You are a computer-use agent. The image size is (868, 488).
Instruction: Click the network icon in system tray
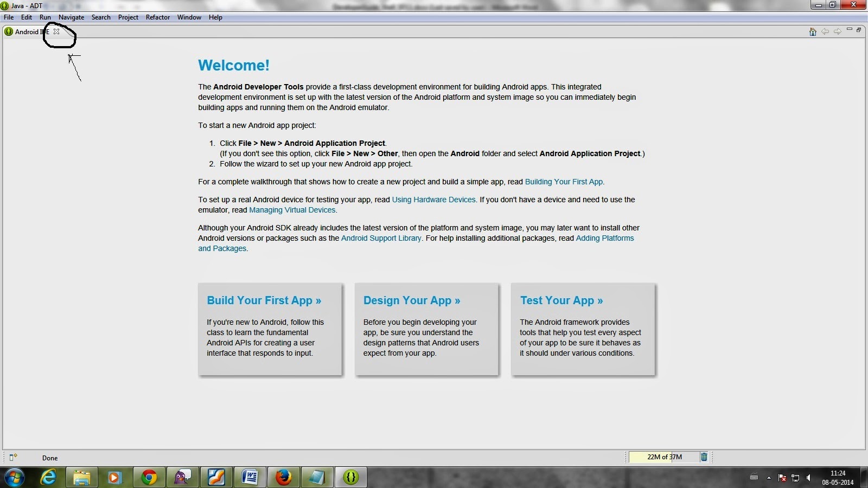[795, 478]
